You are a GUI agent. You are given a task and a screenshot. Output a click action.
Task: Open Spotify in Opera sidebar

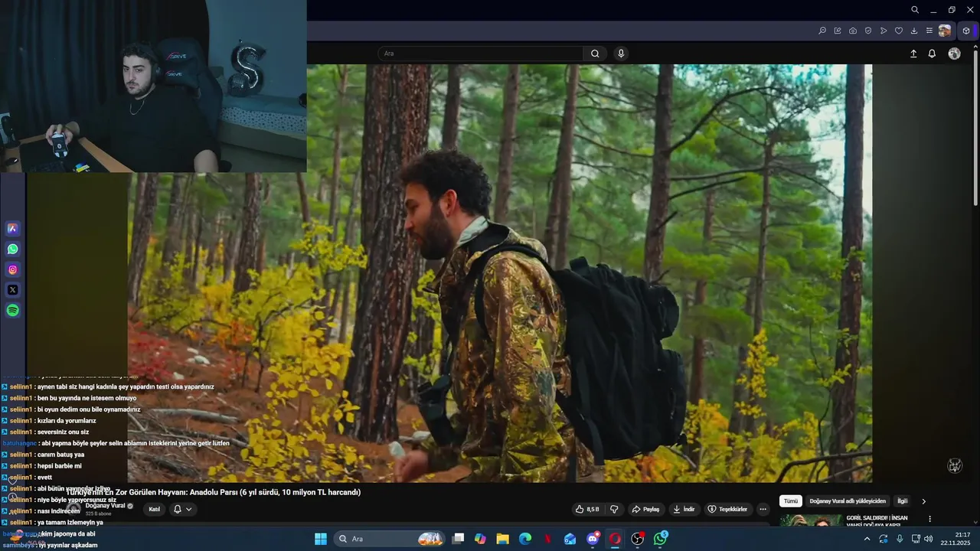pyautogui.click(x=12, y=311)
